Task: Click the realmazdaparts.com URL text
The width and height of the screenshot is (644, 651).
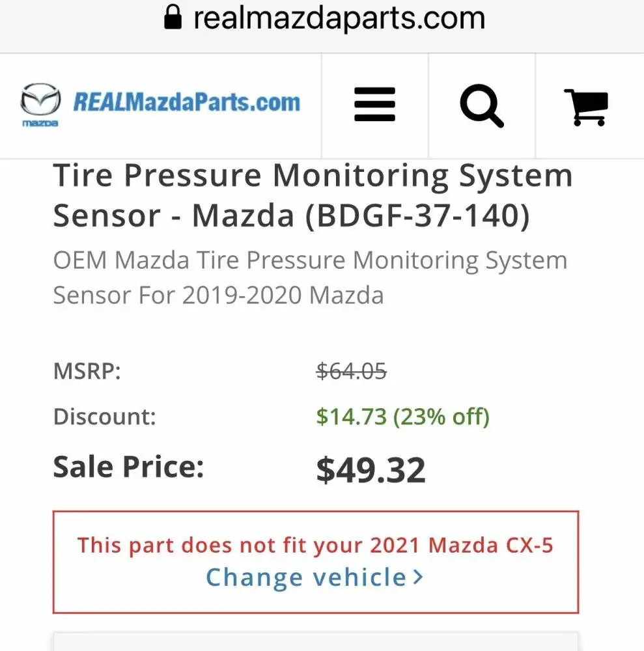Action: (x=339, y=18)
